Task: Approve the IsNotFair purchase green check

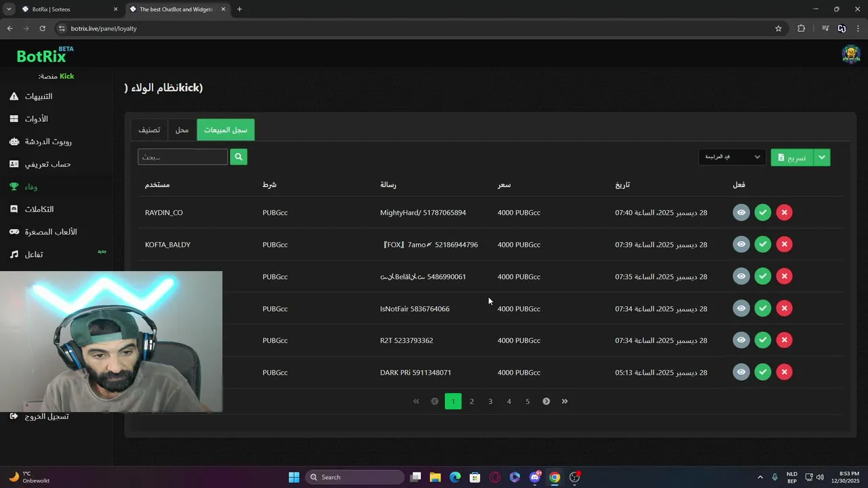Action: click(763, 308)
